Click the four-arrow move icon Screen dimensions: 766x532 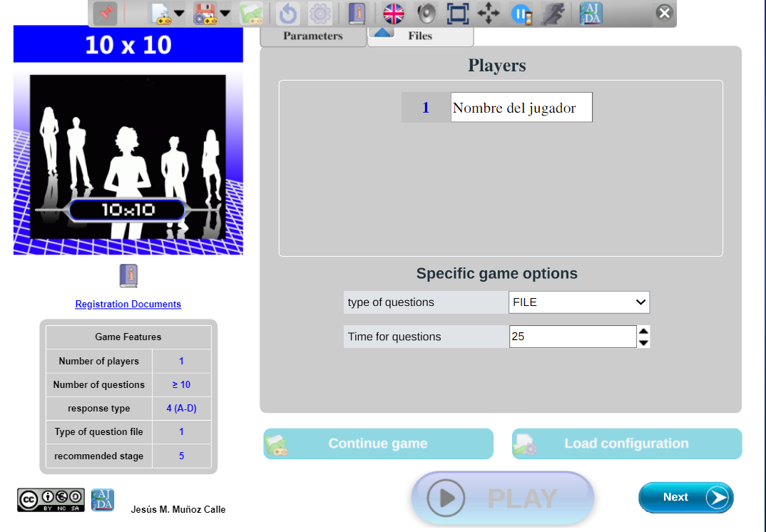(489, 13)
